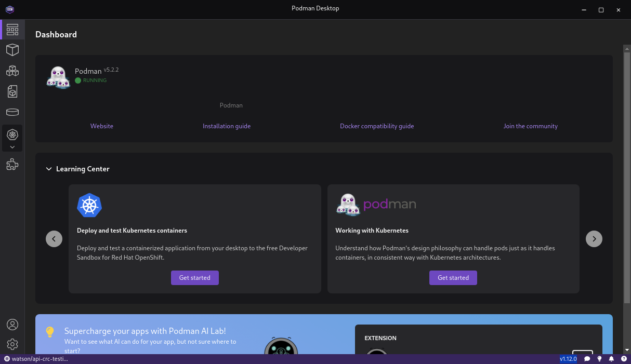Open the Dashboard sidebar icon
Viewport: 631px width, 364px height.
tap(12, 30)
